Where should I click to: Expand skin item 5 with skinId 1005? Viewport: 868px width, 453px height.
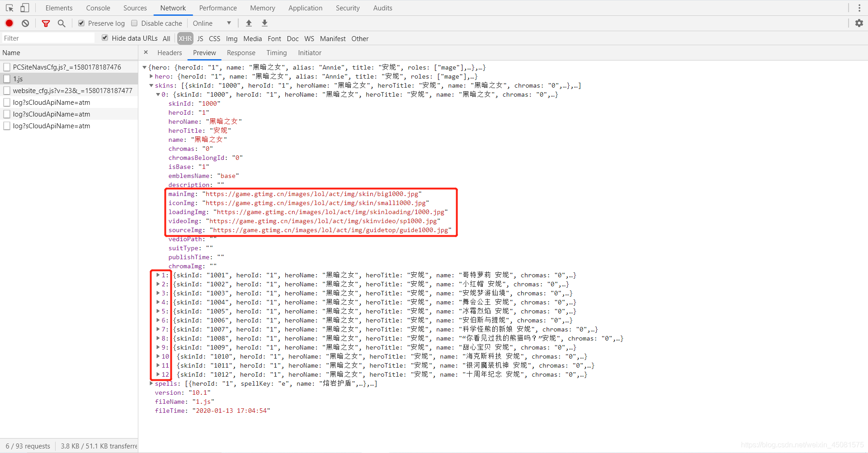pyautogui.click(x=158, y=311)
